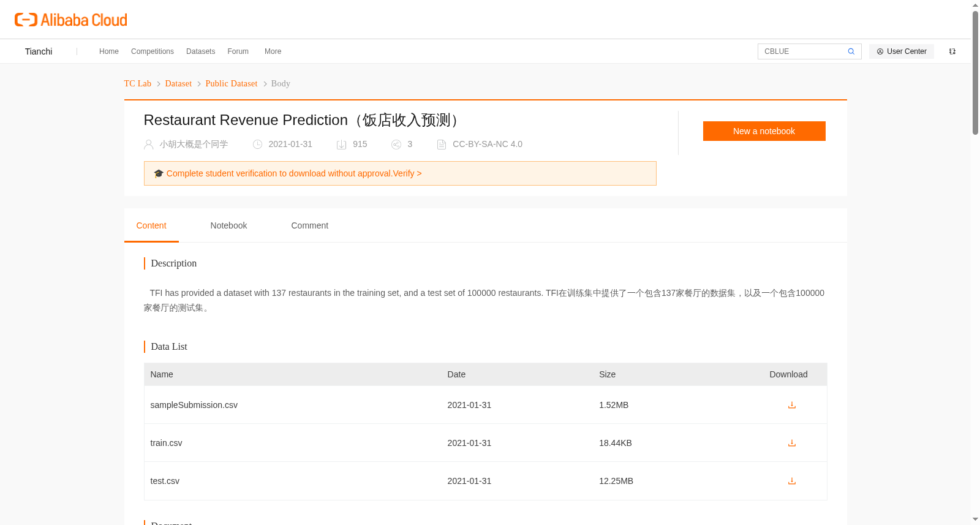This screenshot has width=980, height=525.
Task: Click the Date column header
Action: coord(456,374)
